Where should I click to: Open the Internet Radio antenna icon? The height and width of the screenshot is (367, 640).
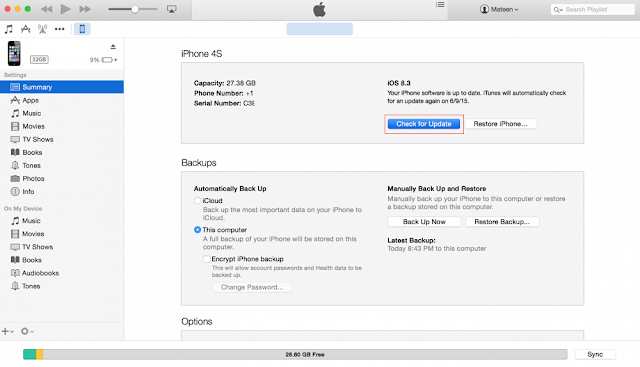tap(42, 29)
